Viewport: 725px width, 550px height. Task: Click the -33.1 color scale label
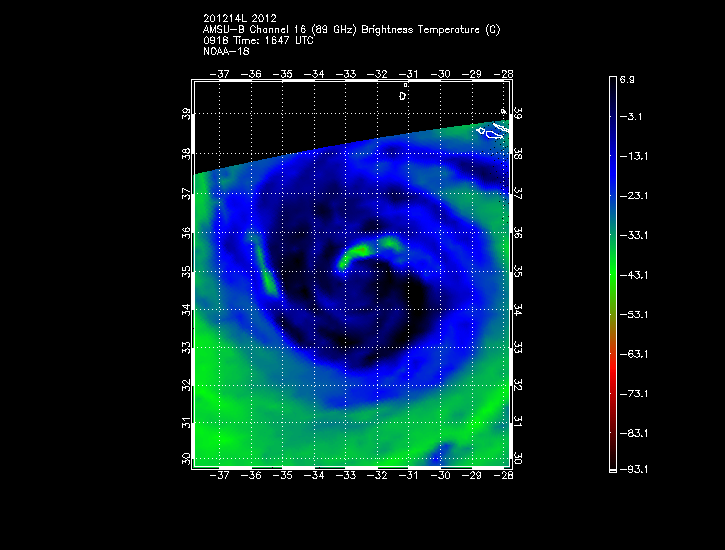(x=633, y=235)
